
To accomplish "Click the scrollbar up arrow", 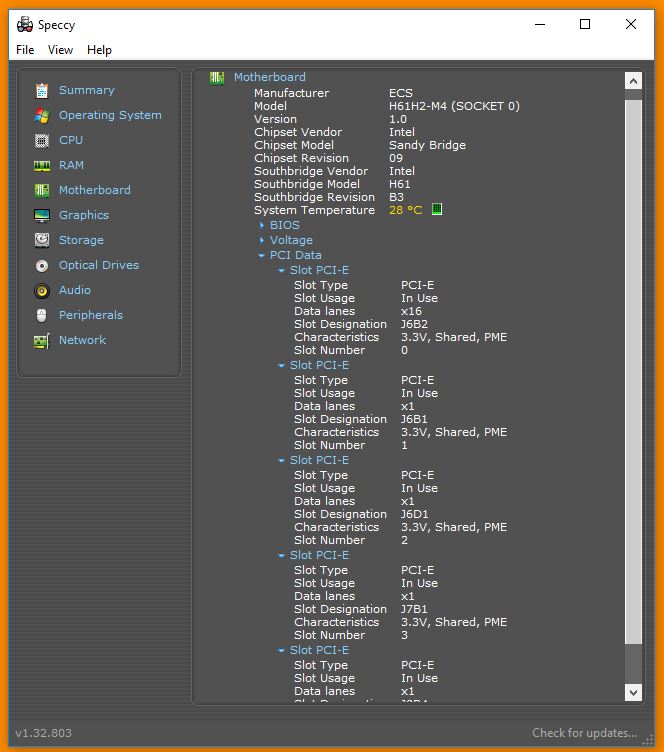I will [633, 81].
